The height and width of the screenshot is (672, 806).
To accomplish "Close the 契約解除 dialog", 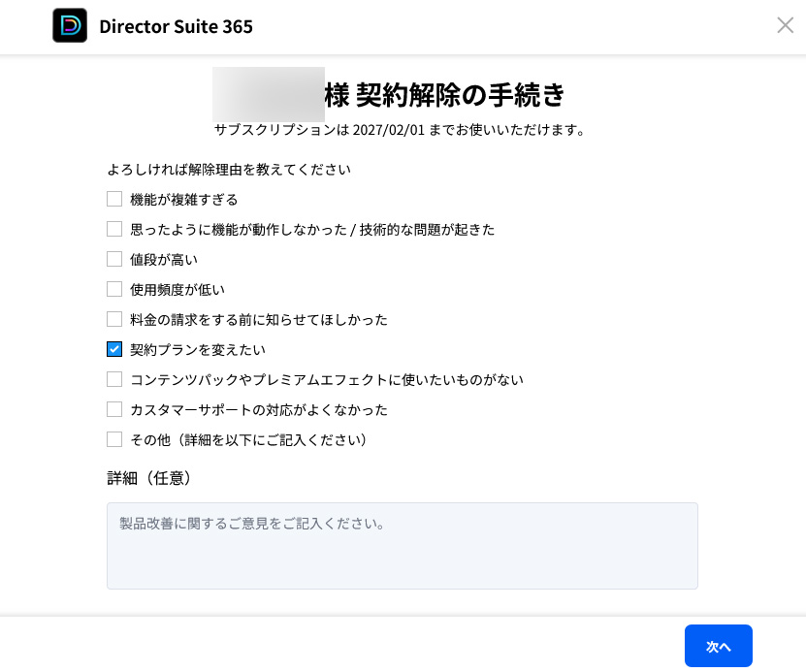I will click(785, 25).
